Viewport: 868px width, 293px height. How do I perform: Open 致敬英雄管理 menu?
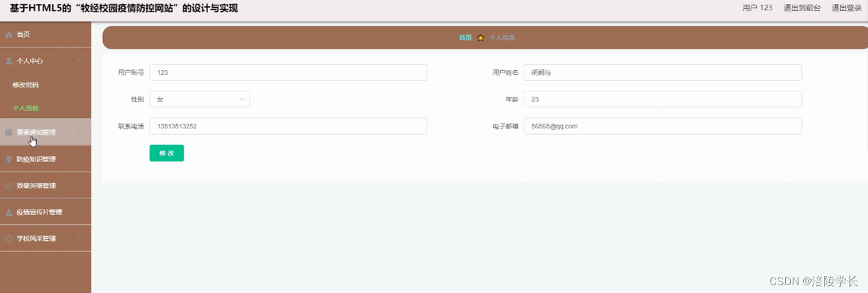(x=45, y=185)
